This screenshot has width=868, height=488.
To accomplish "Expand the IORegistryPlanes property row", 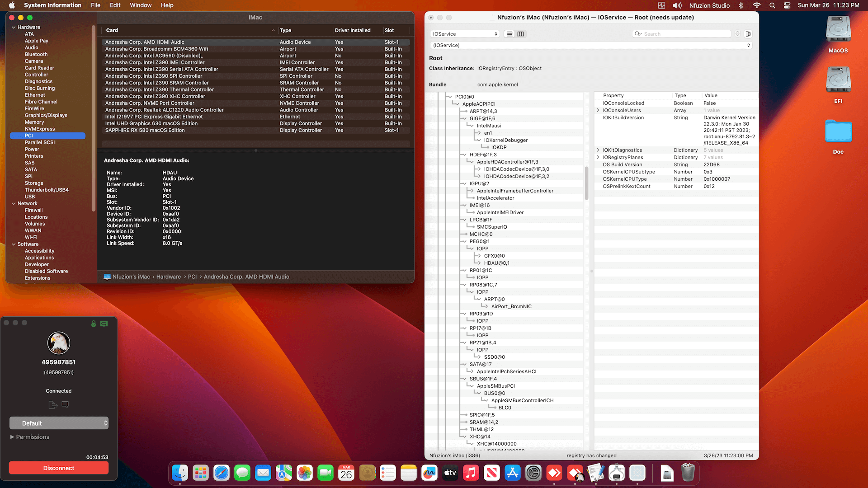I will [598, 157].
